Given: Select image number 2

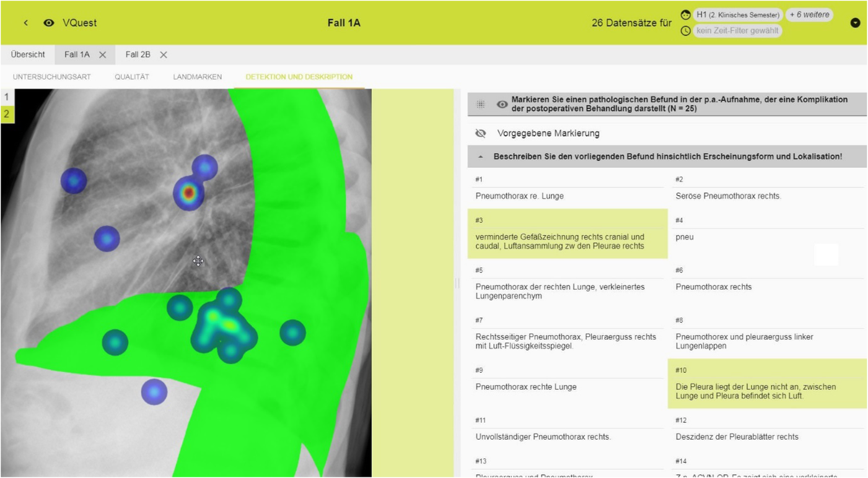Looking at the screenshot, I should pos(7,114).
